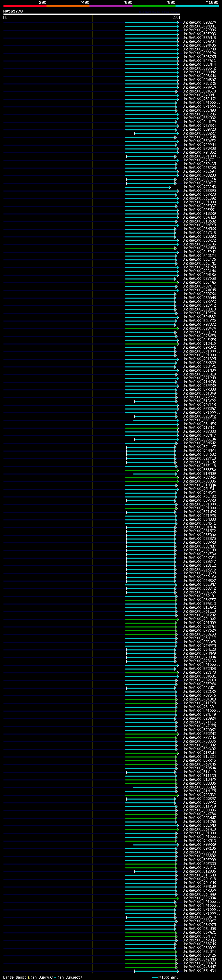Select label UniRef100_Q12WB6
222x980 pixels.
pos(199,871)
